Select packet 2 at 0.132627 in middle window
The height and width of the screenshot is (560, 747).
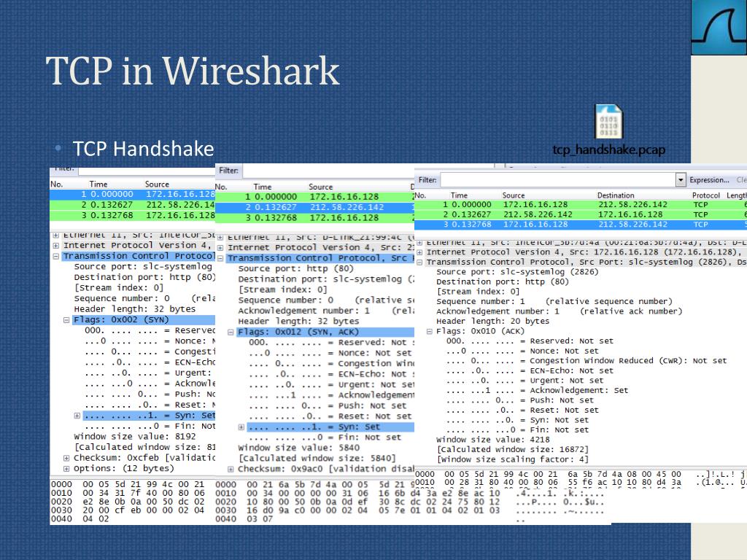(x=315, y=207)
